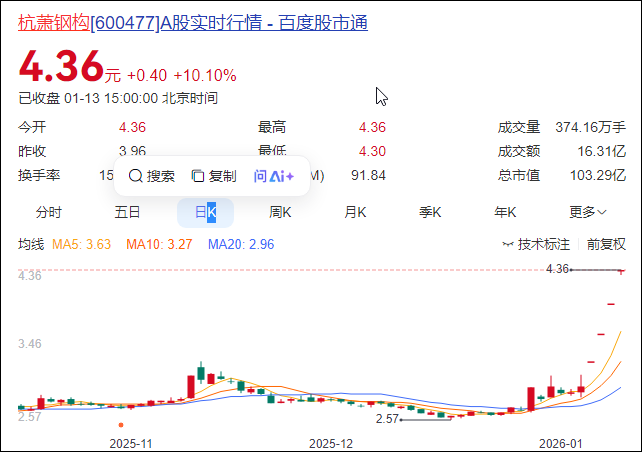Switch to the 月K chart tab
642x452 pixels.
click(355, 212)
